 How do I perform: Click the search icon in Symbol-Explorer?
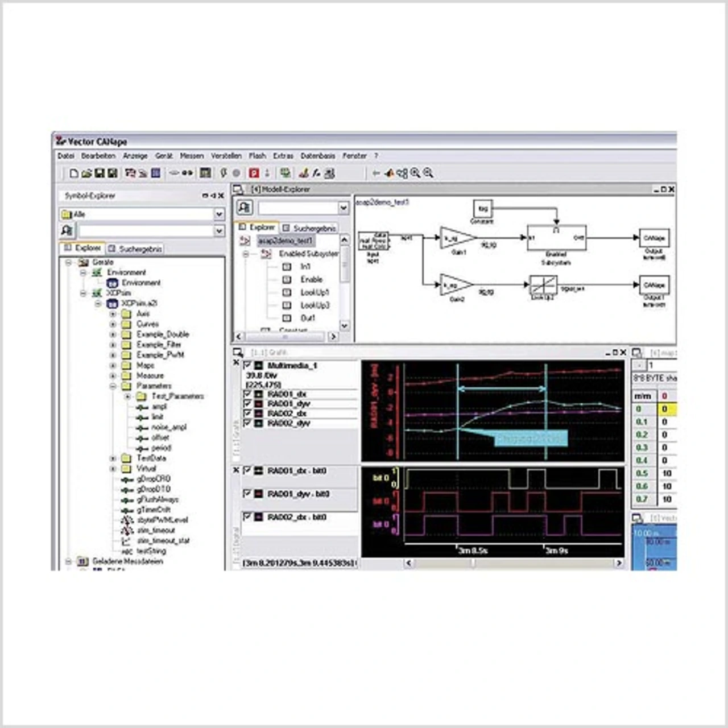[x=67, y=230]
